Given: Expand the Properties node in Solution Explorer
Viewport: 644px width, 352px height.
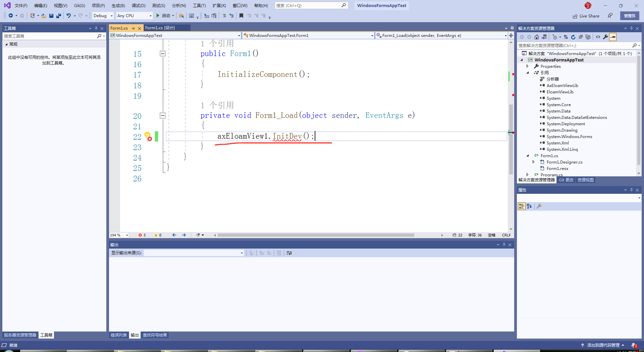Looking at the screenshot, I should point(528,66).
